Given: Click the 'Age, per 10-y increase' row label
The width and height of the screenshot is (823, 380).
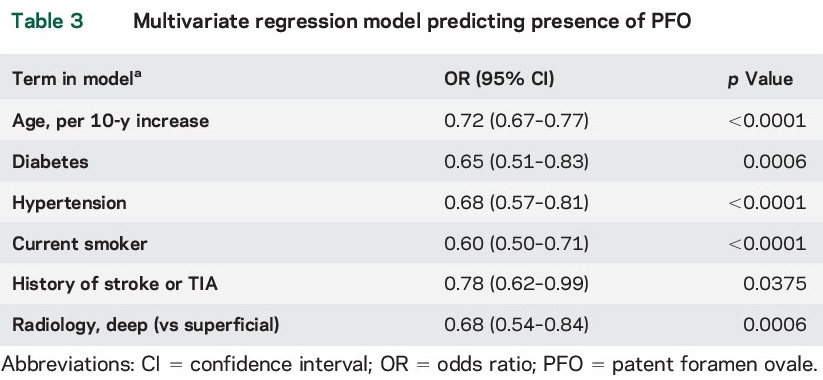Looking at the screenshot, I should (110, 121).
